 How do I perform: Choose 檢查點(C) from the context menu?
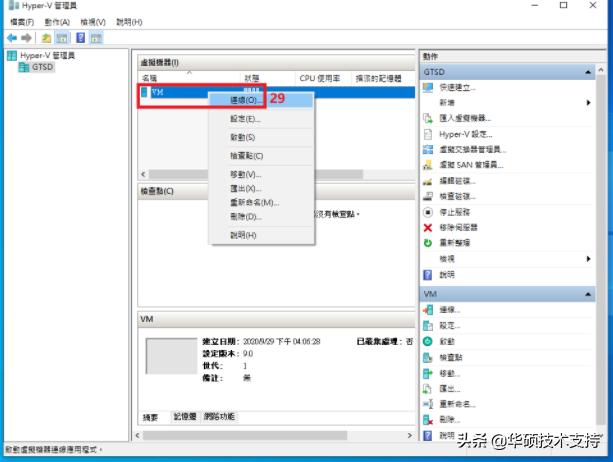261,156
